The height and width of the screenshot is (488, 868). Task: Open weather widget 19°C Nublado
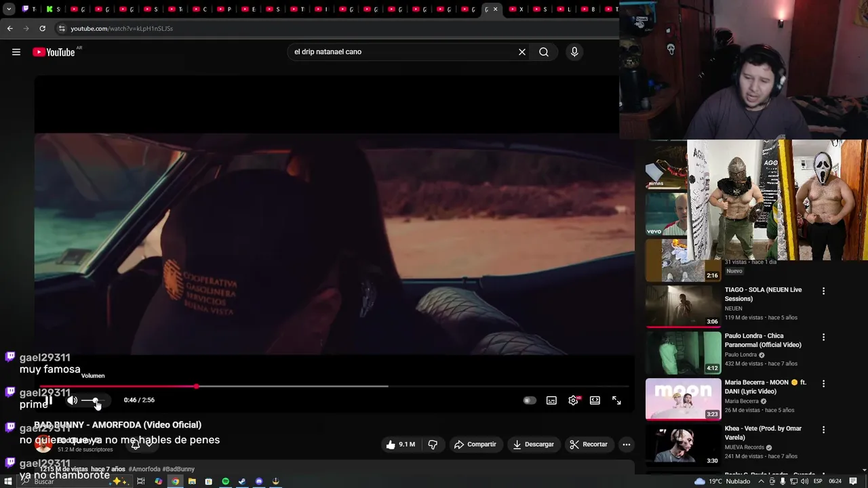722,481
